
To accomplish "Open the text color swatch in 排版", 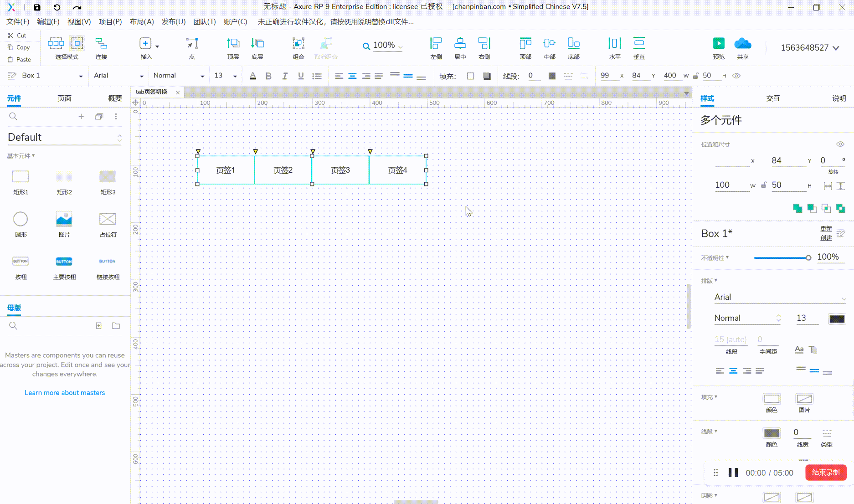I will pos(837,319).
